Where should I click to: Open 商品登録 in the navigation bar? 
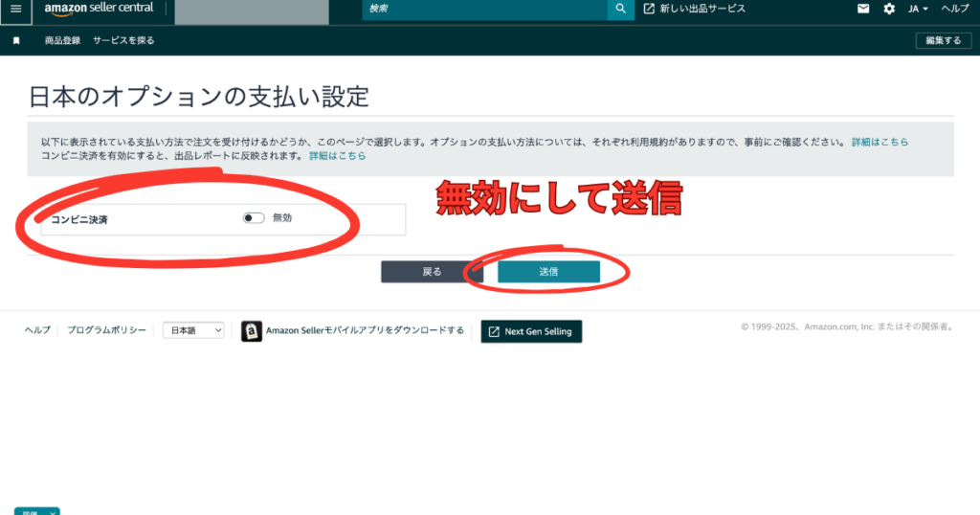[x=62, y=41]
